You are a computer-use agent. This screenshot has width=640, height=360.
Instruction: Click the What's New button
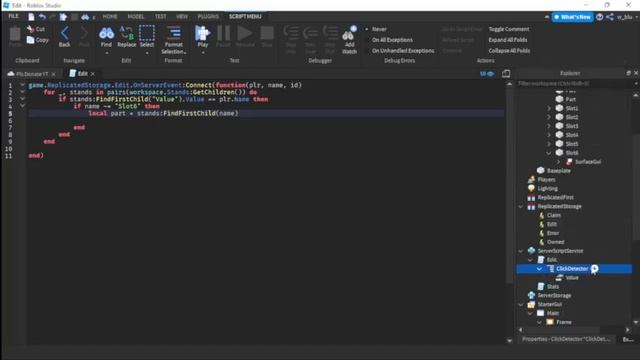pos(572,17)
